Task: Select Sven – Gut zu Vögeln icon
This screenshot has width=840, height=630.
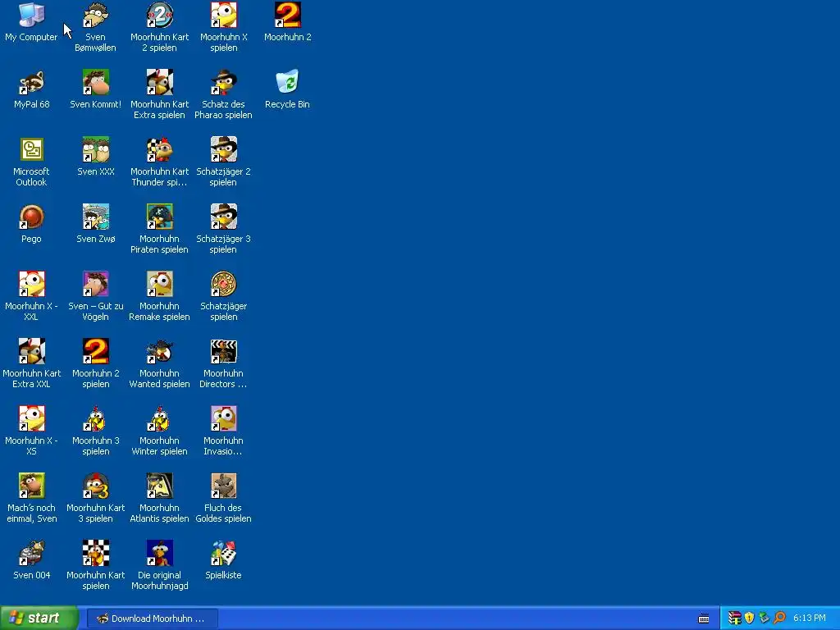Action: click(96, 284)
